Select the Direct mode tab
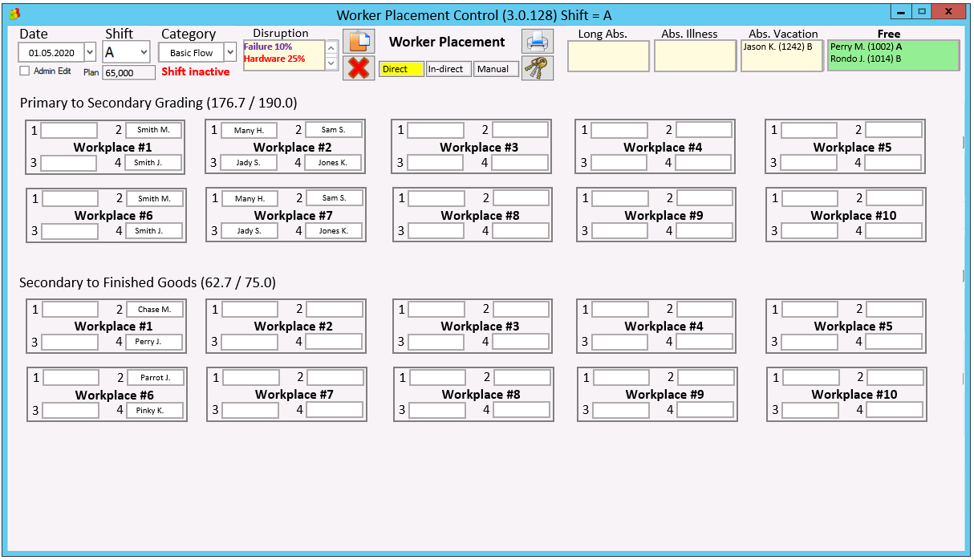This screenshot has height=560, width=974. [401, 69]
